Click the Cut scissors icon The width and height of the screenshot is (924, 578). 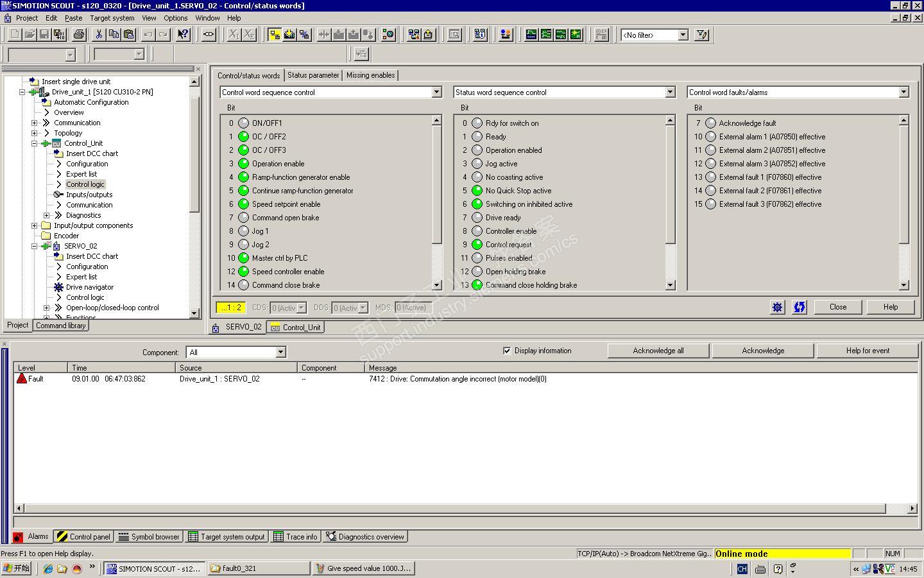click(99, 35)
